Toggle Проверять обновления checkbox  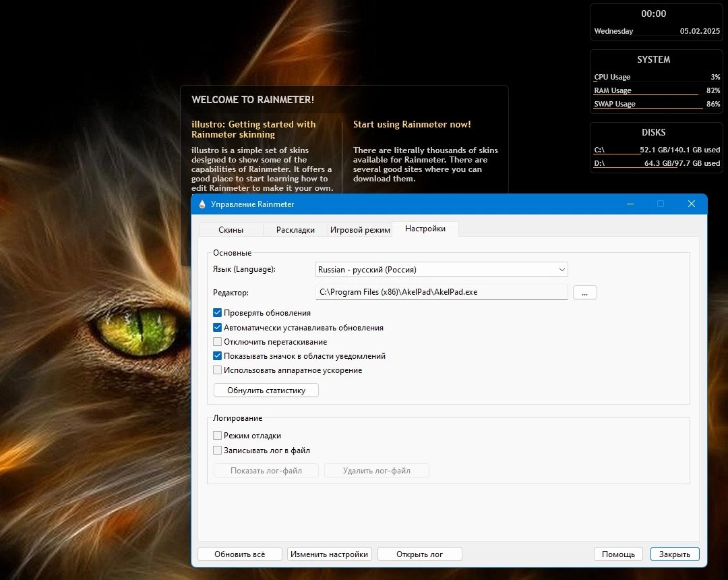[217, 312]
